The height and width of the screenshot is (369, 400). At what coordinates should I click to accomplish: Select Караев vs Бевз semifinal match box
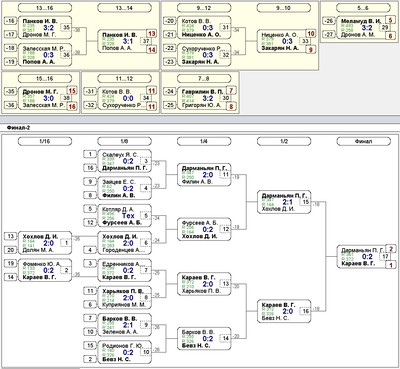coord(284,311)
